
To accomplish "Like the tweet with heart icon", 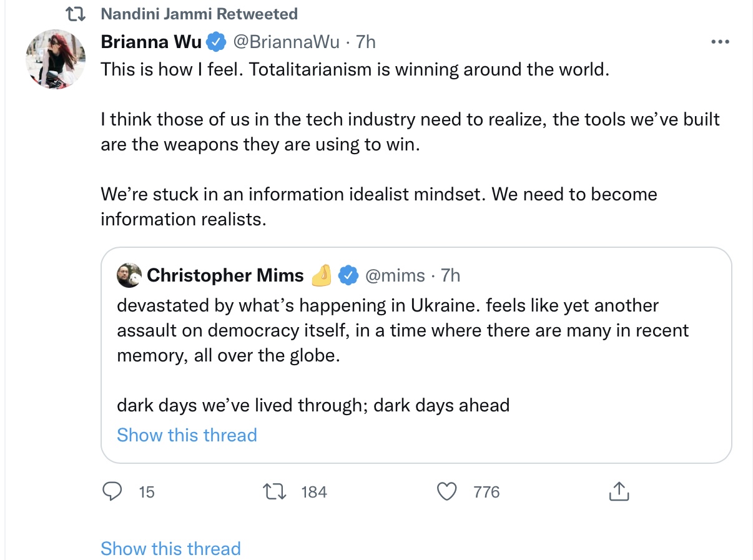I will coord(446,492).
